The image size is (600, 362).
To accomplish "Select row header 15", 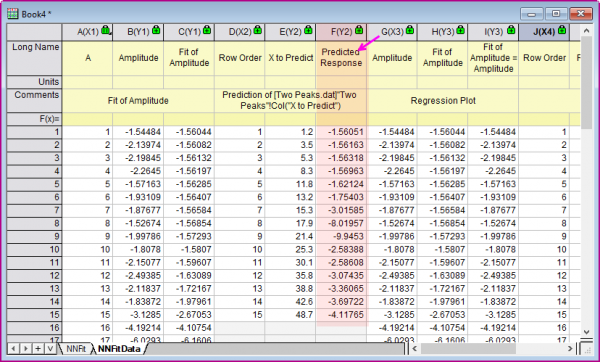I will (x=34, y=315).
